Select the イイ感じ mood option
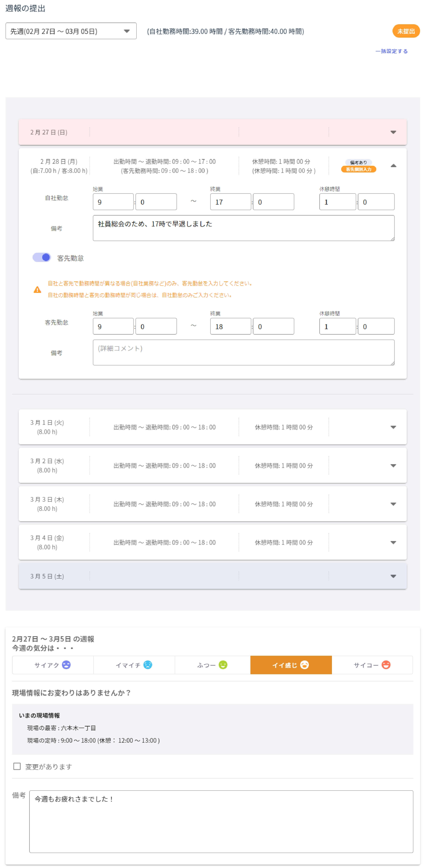The height and width of the screenshot is (868, 426). 291,665
